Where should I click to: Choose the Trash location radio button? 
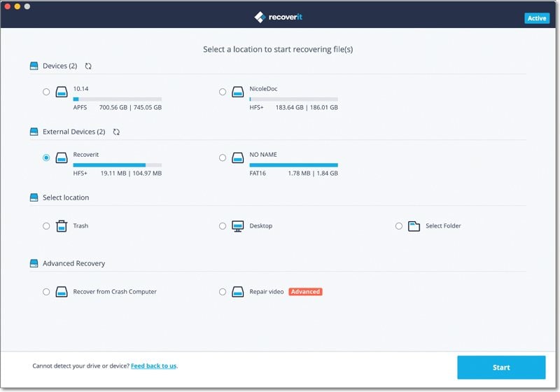click(46, 226)
